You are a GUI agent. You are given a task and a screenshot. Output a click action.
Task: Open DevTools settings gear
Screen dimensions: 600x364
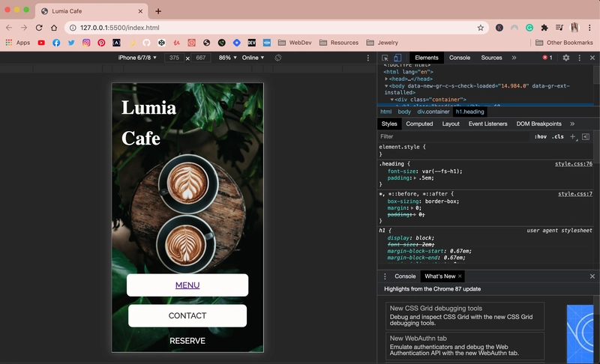(x=566, y=58)
